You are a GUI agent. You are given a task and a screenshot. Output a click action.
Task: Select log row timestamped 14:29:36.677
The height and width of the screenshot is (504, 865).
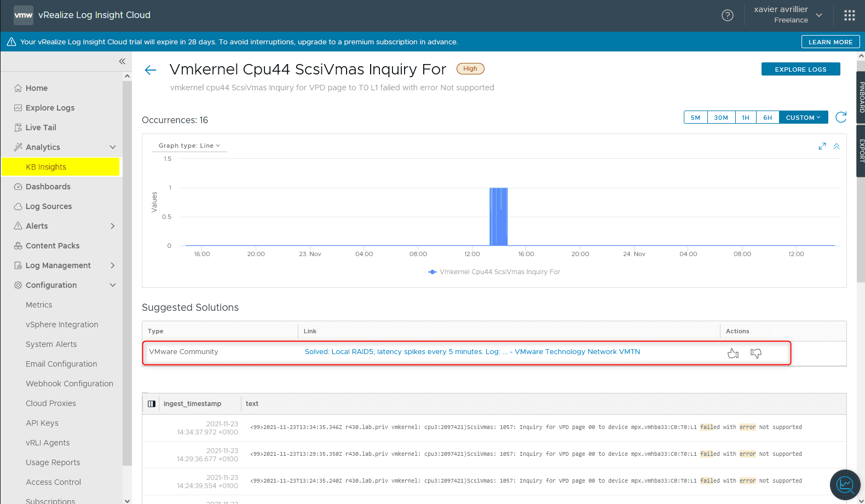[x=494, y=455]
